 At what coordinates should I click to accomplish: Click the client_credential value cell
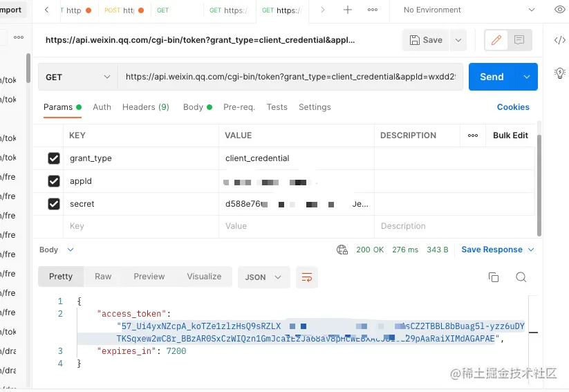click(297, 158)
